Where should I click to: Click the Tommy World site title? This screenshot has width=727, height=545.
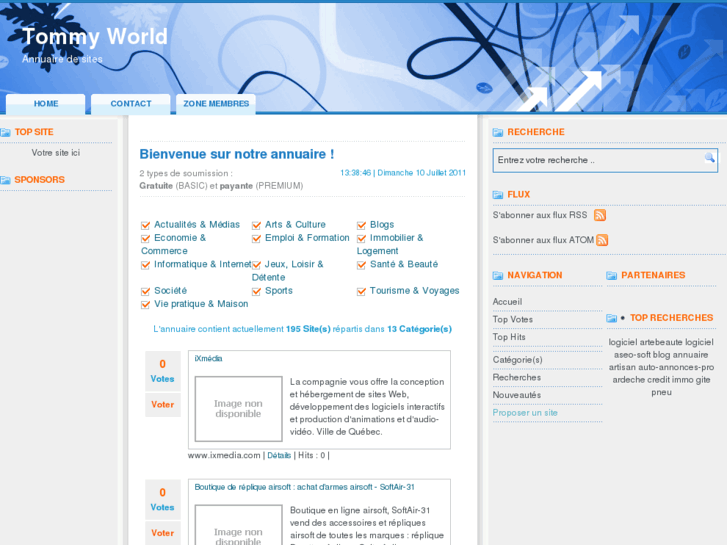pos(95,36)
